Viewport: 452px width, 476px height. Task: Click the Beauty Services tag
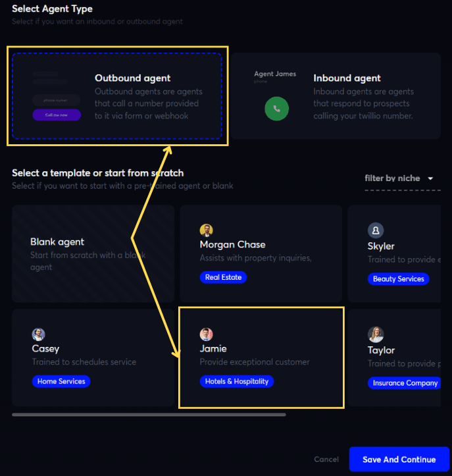pos(398,278)
